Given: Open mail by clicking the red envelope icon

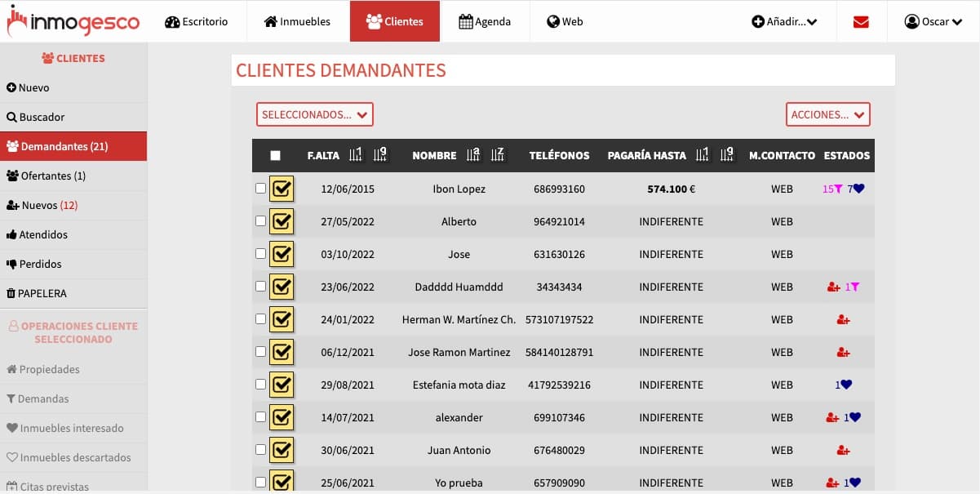Looking at the screenshot, I should (x=861, y=22).
